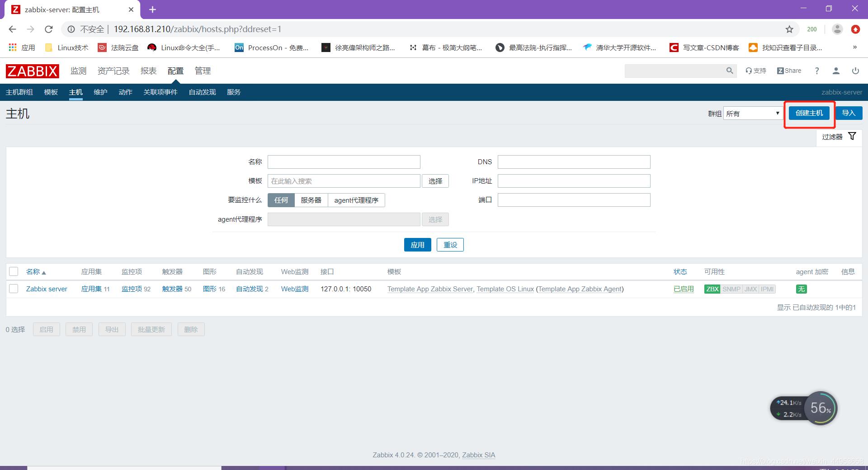Open user profile icon in Zabbix header
The image size is (868, 470).
click(x=836, y=71)
